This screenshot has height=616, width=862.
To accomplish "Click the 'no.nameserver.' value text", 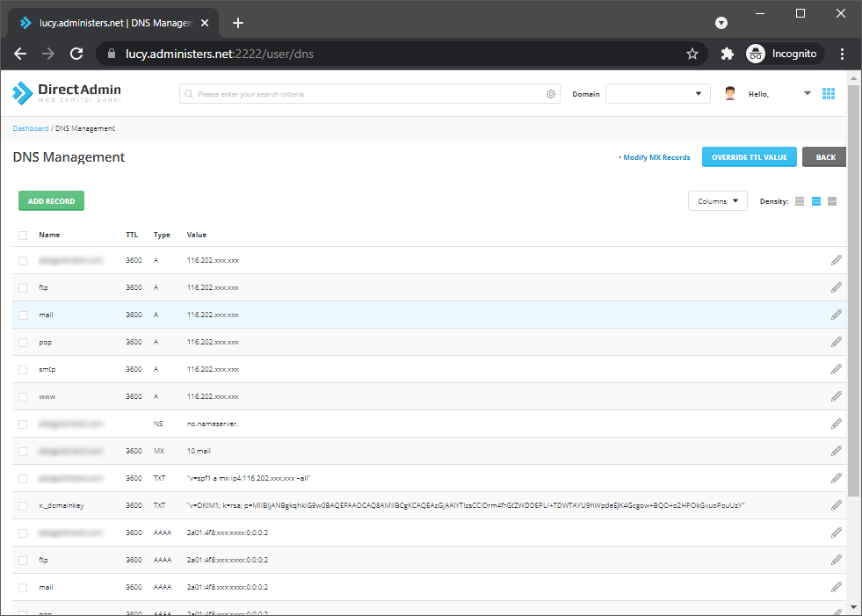I will point(212,424).
